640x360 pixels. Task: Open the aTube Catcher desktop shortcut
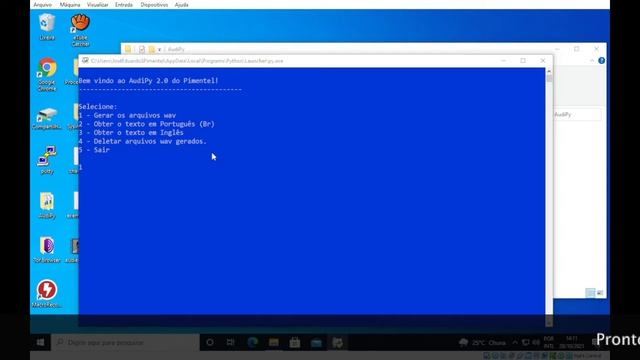tap(80, 30)
